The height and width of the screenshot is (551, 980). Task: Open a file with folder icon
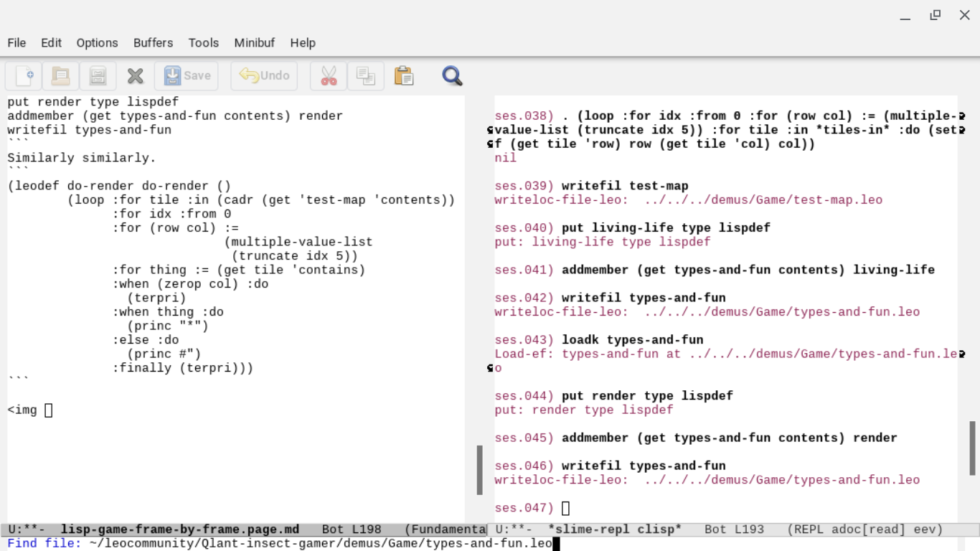pos(61,76)
